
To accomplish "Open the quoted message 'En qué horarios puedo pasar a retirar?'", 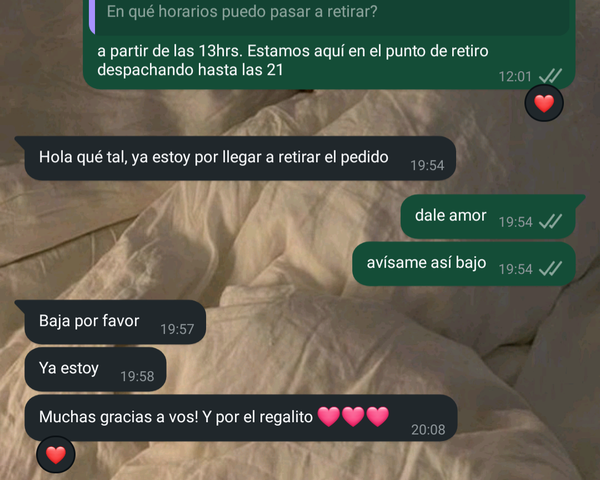I will point(329,15).
